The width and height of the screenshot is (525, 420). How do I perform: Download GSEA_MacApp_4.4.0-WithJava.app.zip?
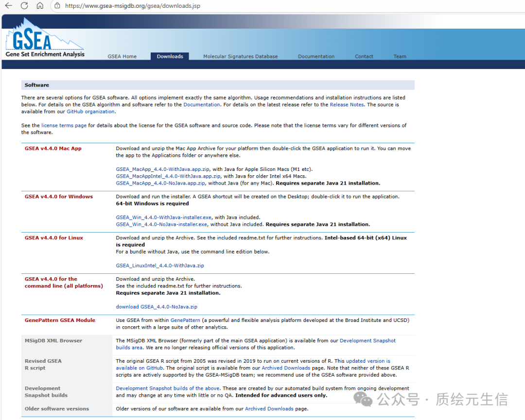pyautogui.click(x=163, y=169)
